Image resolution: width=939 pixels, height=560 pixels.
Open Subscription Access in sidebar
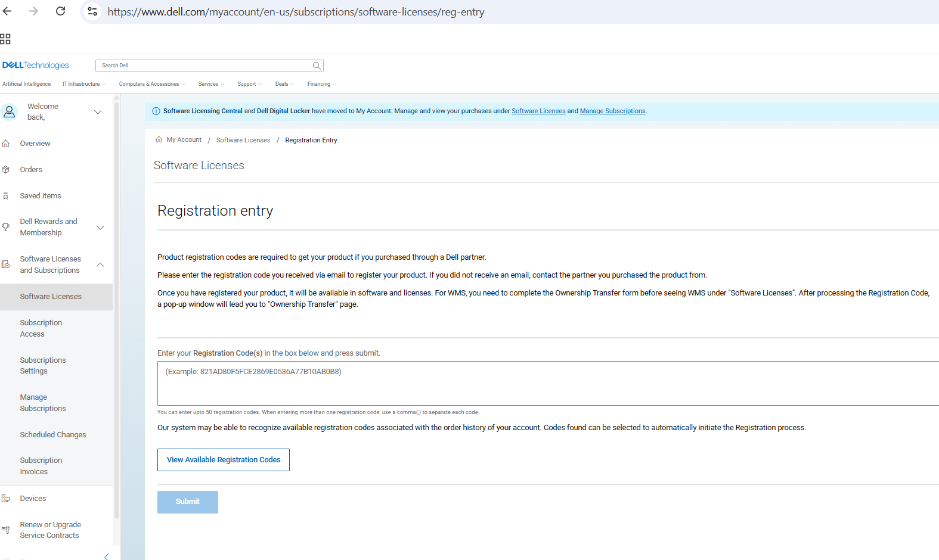[41, 328]
